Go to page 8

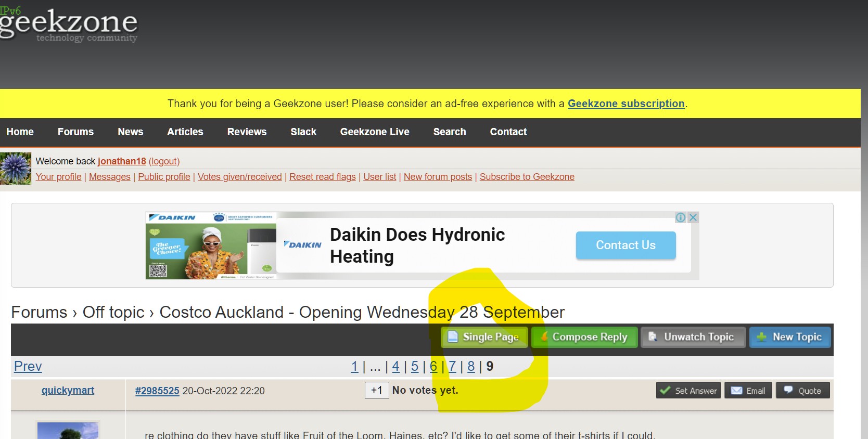pyautogui.click(x=471, y=366)
